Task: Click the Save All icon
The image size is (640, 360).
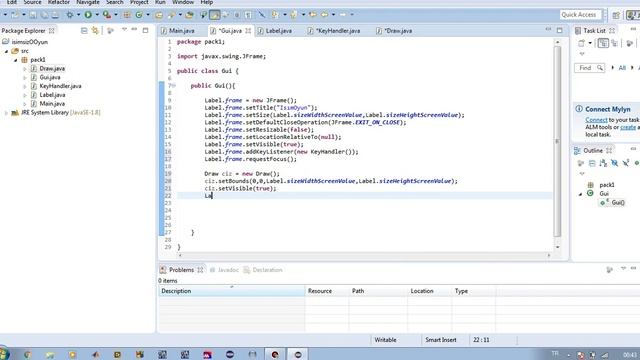Action: 44,15
